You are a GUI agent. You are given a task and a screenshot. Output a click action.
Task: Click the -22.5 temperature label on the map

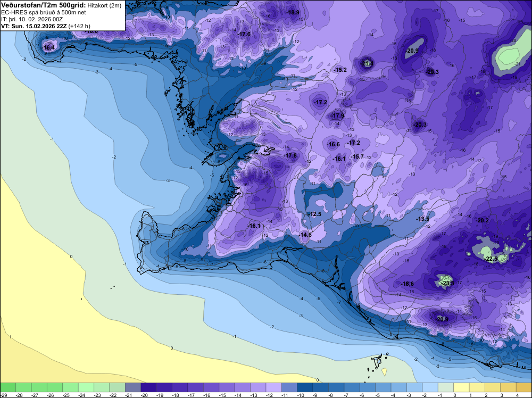(491, 259)
